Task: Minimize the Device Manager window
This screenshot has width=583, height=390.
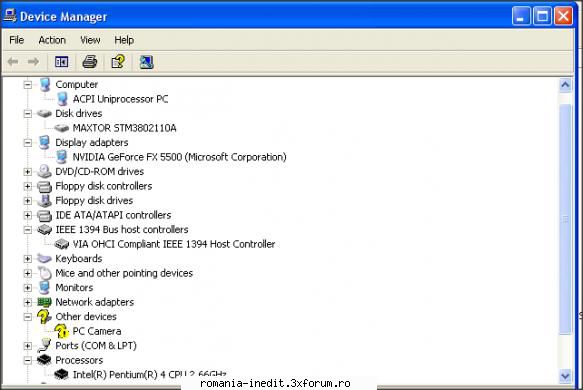Action: (x=521, y=16)
